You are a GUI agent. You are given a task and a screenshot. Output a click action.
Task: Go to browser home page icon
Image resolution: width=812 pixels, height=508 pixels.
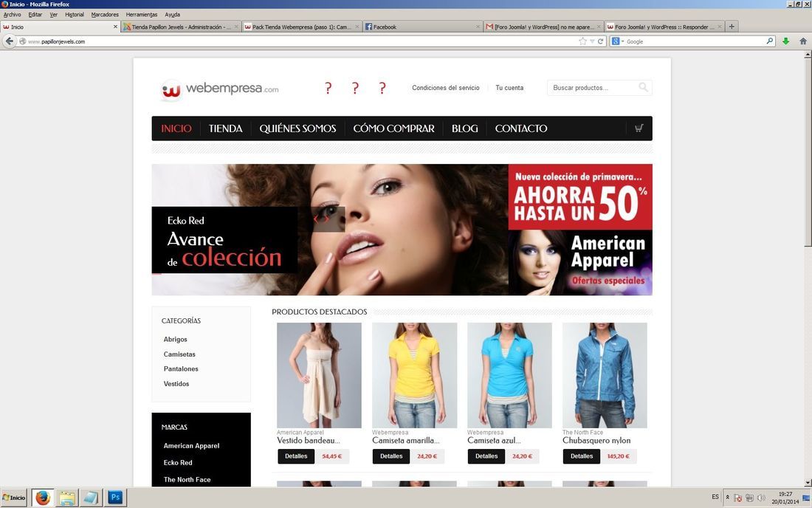tap(803, 41)
